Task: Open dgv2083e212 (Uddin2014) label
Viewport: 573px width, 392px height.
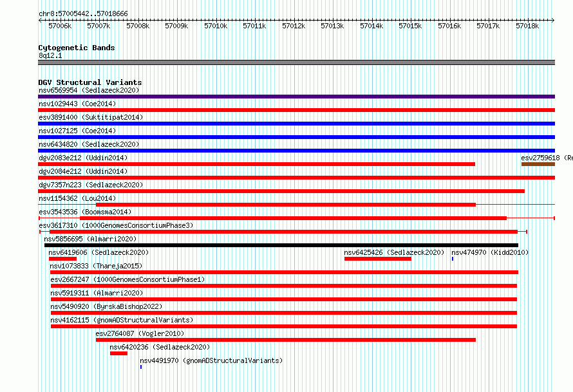Action: tap(83, 158)
